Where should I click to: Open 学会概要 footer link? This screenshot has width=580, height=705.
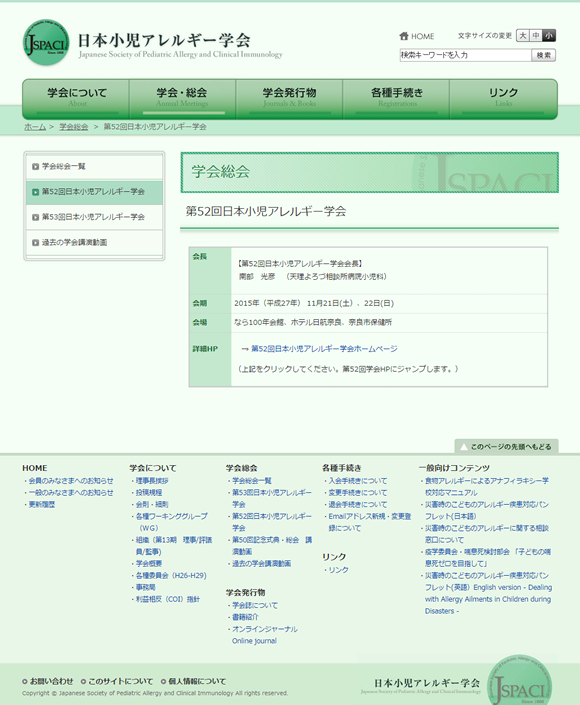(149, 563)
